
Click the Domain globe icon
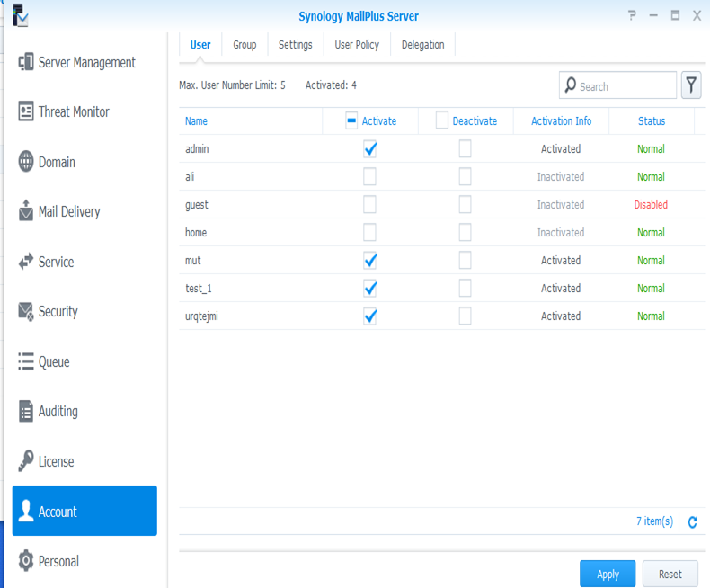(26, 162)
